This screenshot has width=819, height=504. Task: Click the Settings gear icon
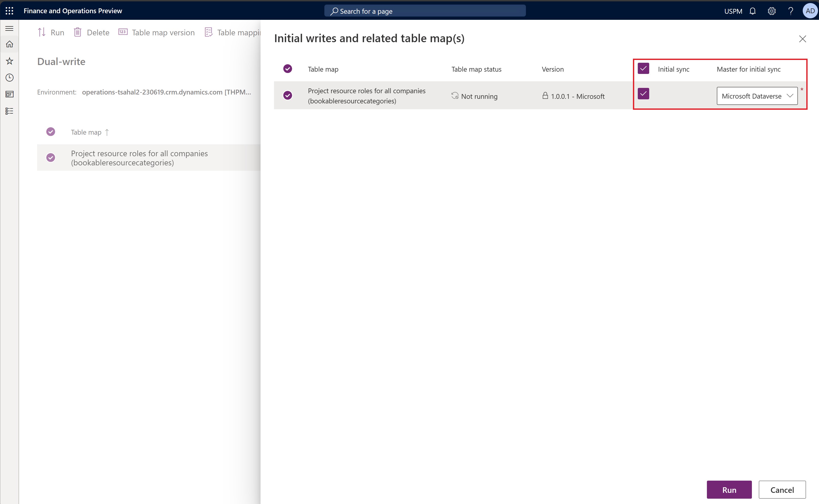point(772,10)
